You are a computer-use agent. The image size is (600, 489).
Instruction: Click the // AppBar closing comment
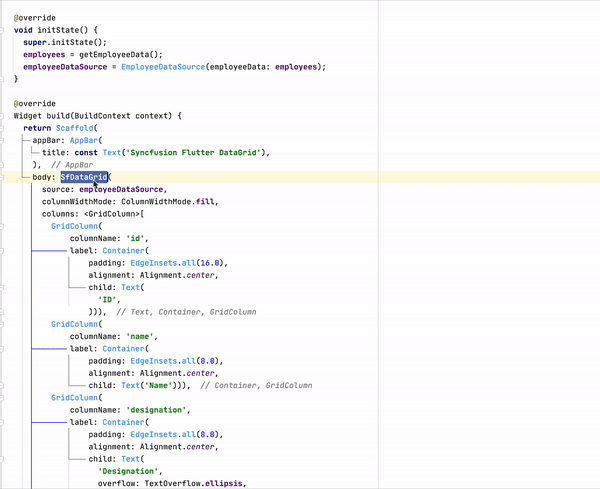[x=72, y=165]
